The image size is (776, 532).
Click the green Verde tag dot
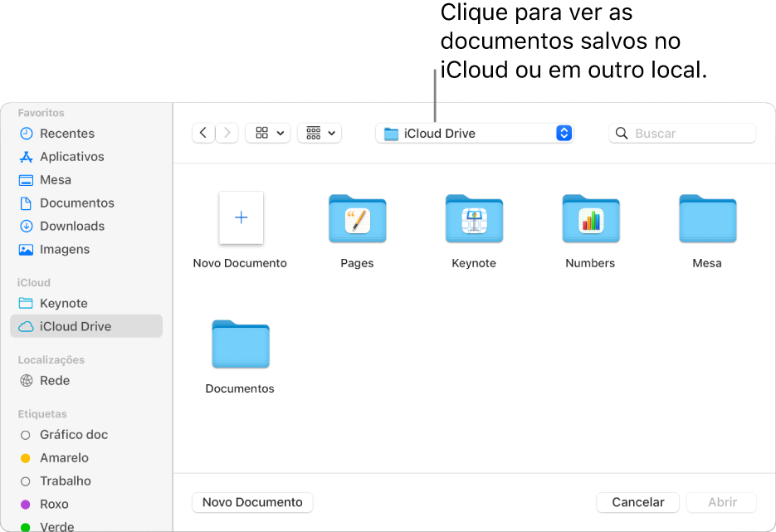(25, 527)
